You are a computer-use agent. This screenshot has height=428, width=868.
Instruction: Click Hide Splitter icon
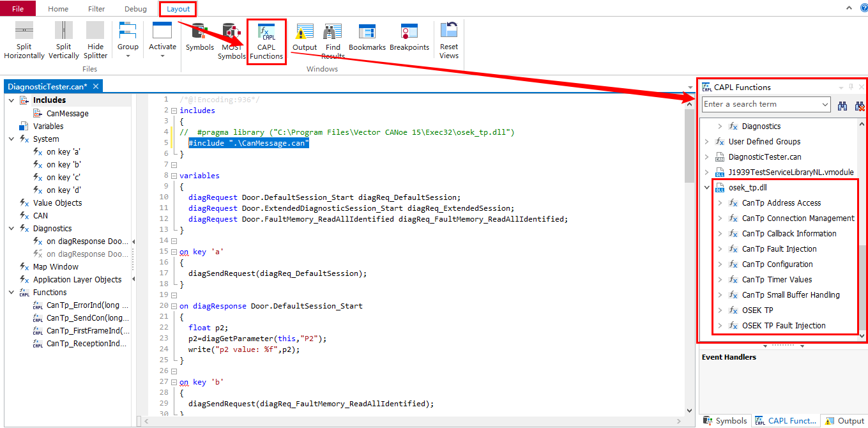pyautogui.click(x=95, y=30)
